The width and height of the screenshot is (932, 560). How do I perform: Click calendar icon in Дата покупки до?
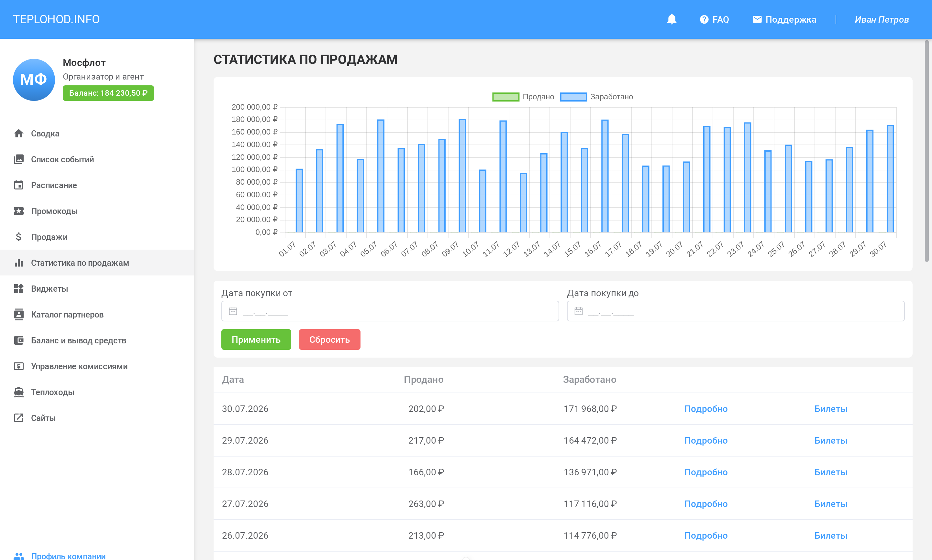(579, 311)
